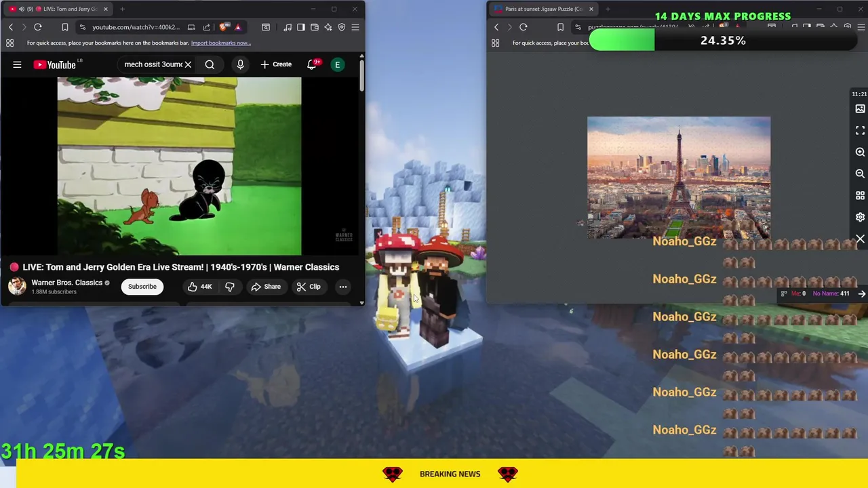This screenshot has height=488, width=868.
Task: Subscribe to Warner Bros. Classics
Action: tap(142, 287)
